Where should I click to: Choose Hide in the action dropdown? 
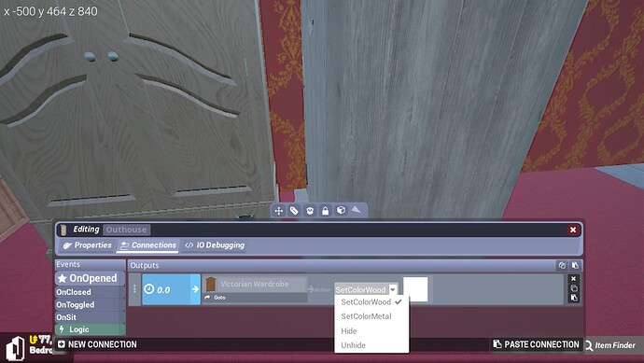[371, 331]
